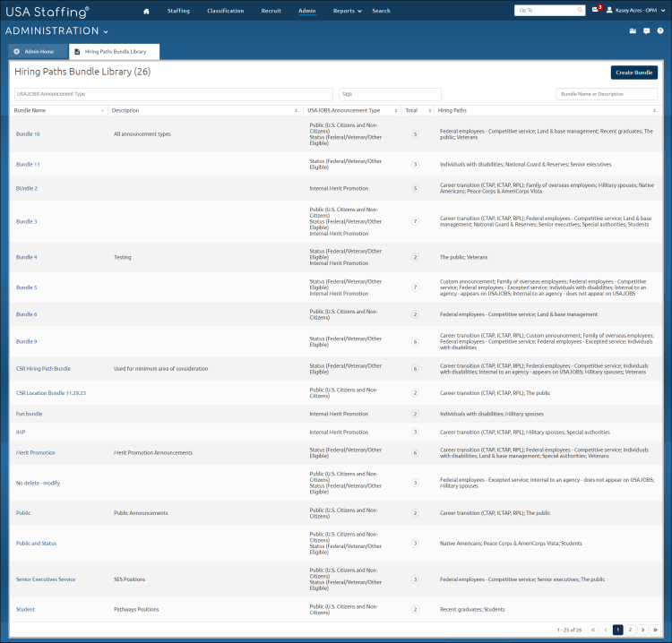Click the Bundle Name or Description search field

(607, 94)
